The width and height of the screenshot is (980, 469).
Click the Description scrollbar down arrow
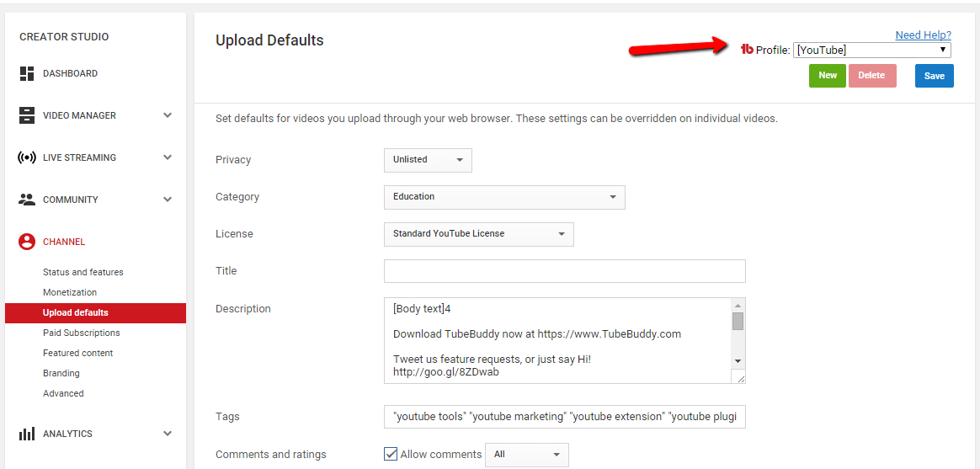[x=738, y=361]
